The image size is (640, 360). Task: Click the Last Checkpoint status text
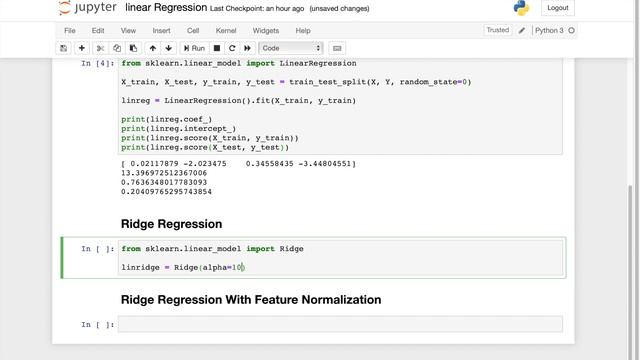(x=257, y=9)
